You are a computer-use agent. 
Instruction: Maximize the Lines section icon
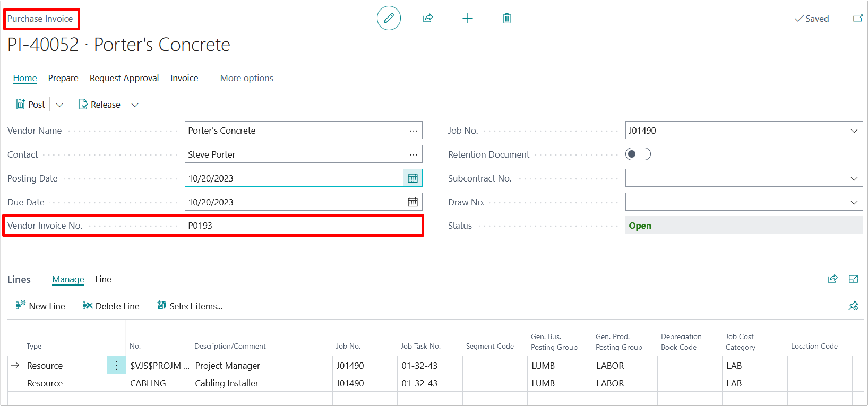point(853,279)
